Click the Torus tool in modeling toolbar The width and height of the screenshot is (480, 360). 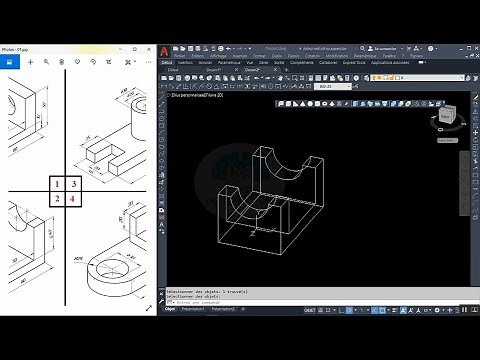coord(325,104)
